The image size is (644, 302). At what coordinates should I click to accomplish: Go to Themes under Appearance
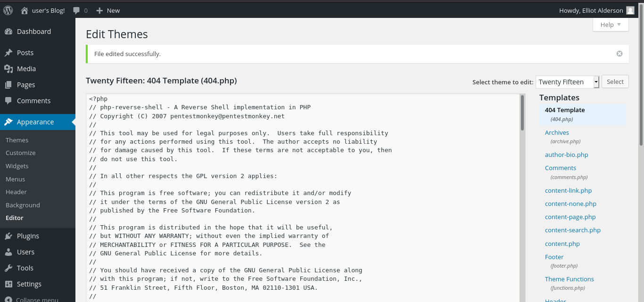(17, 140)
